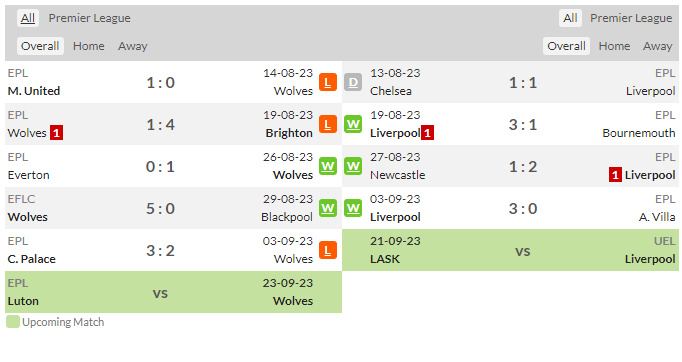
Task: Click the L badge beside Brighton result
Action: click(328, 124)
